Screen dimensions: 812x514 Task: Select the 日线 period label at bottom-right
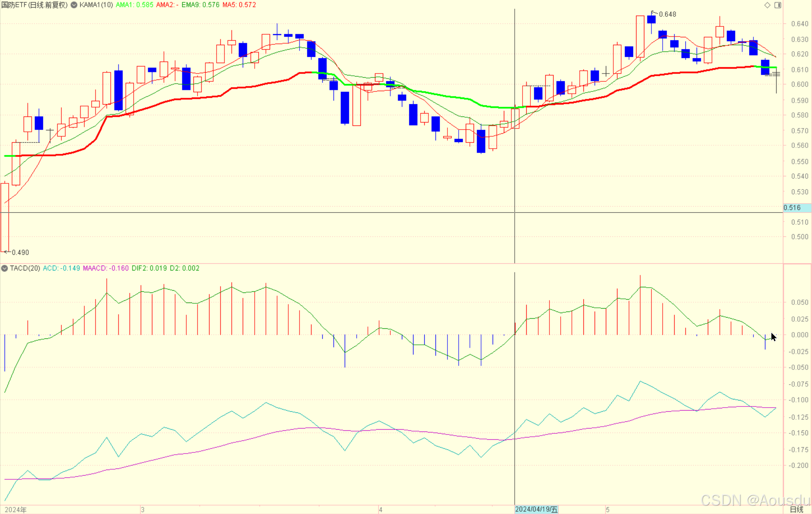(x=796, y=510)
